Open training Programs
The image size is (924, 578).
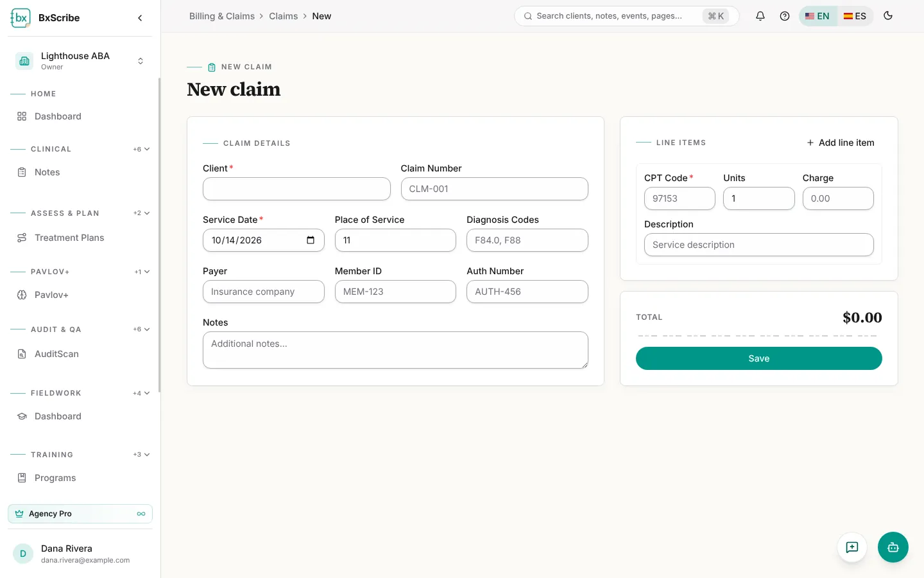pyautogui.click(x=80, y=478)
